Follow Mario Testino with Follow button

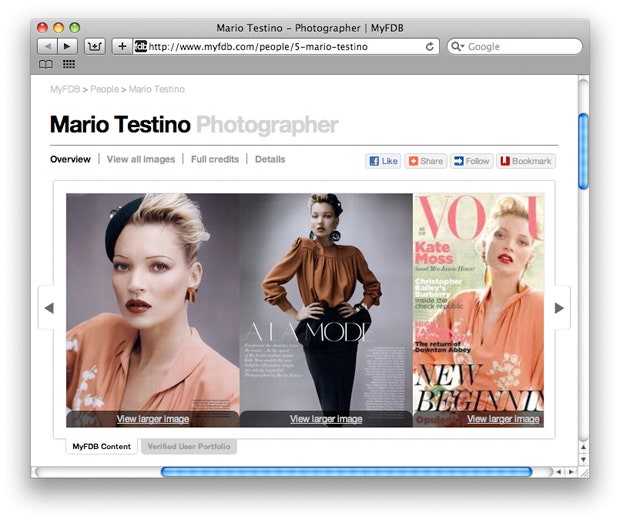472,161
